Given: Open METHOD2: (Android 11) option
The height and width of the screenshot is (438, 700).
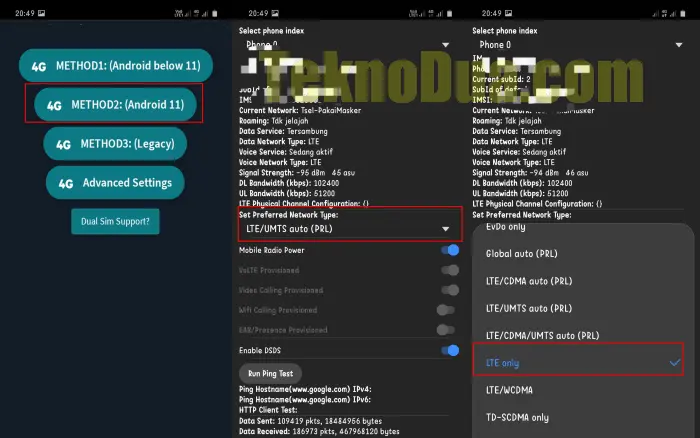Looking at the screenshot, I should tap(115, 104).
